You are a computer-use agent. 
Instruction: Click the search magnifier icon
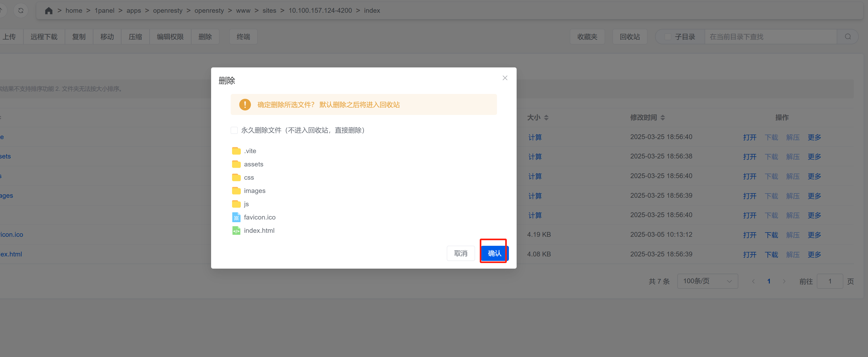click(x=848, y=37)
